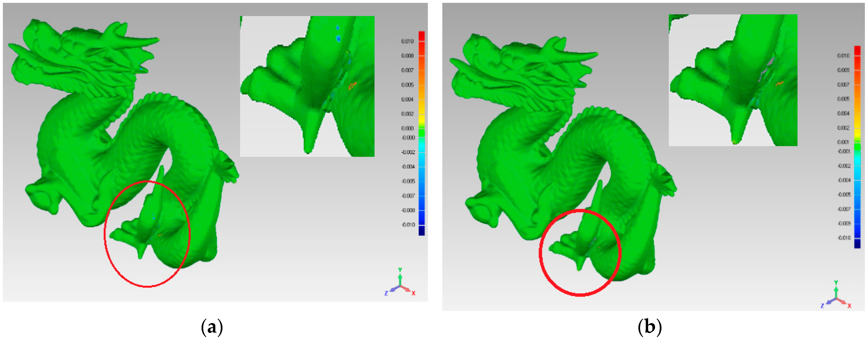Click the 0.005 label on panel (a) scale
This screenshot has width=868, height=339.
coord(407,85)
